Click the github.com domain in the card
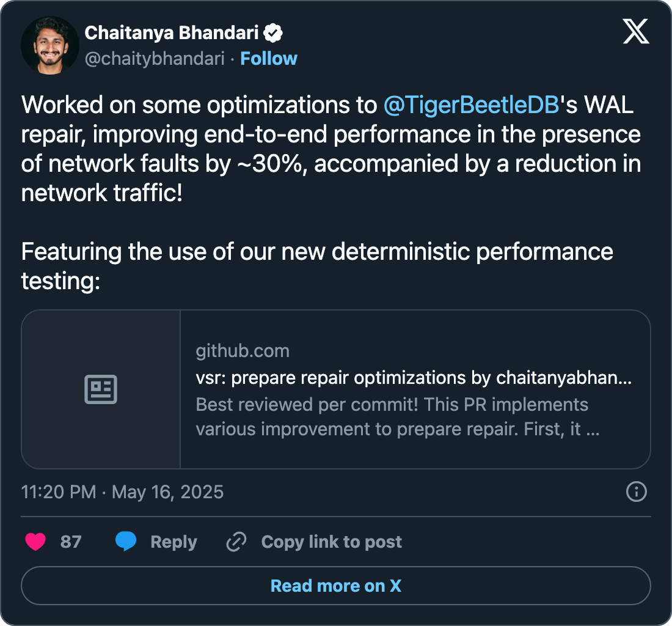The height and width of the screenshot is (626, 672). coord(243,351)
